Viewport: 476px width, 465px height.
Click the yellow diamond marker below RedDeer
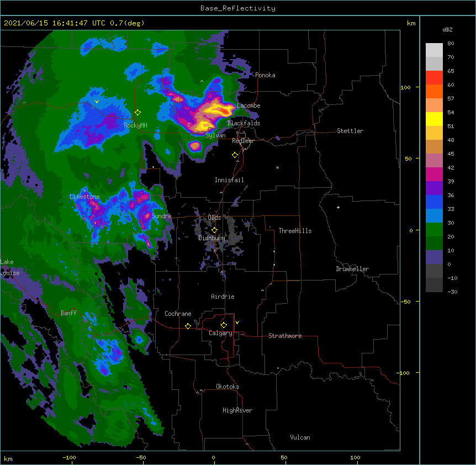pos(235,155)
